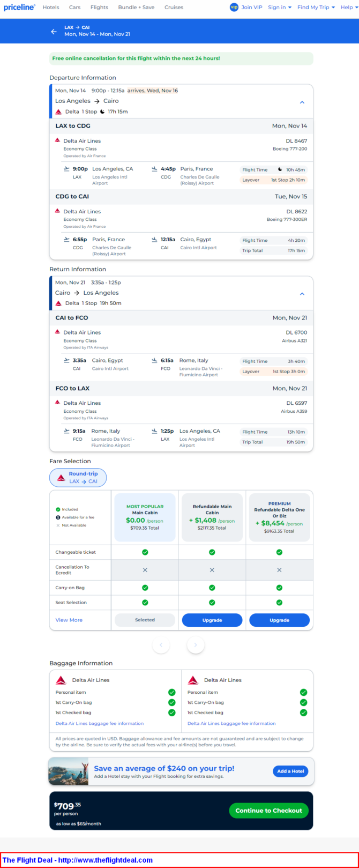Select the Round-trip LAX to CAI tab

(78, 477)
